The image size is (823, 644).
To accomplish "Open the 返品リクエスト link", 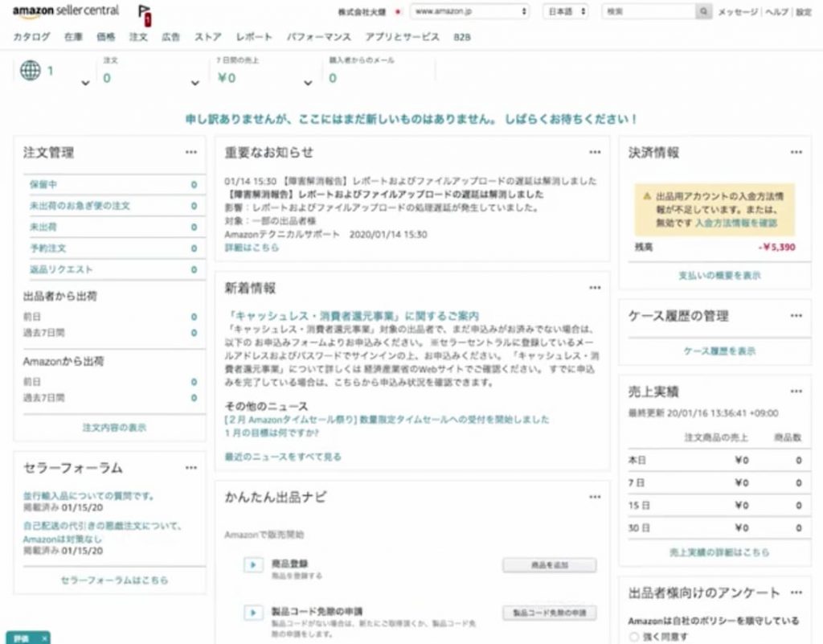I will 61,269.
